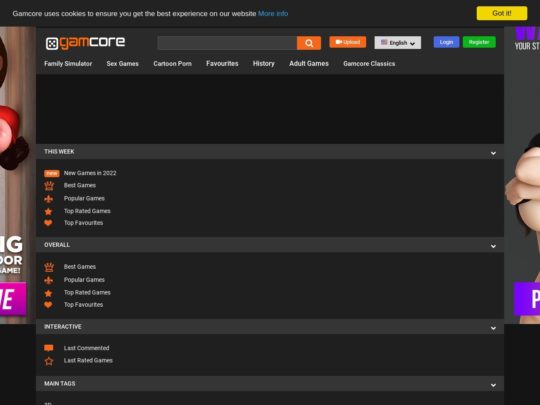Open Top Rated Games under Overall

[87, 293]
